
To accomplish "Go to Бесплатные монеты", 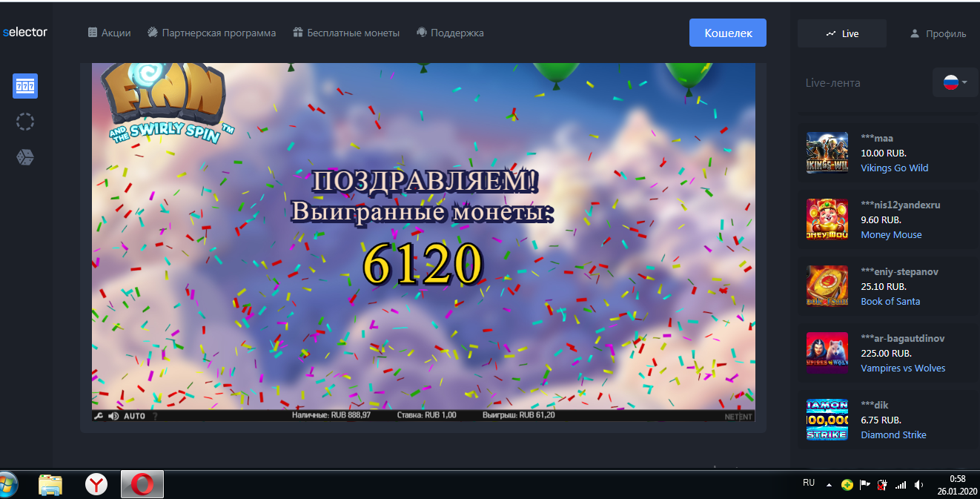I will coord(345,33).
